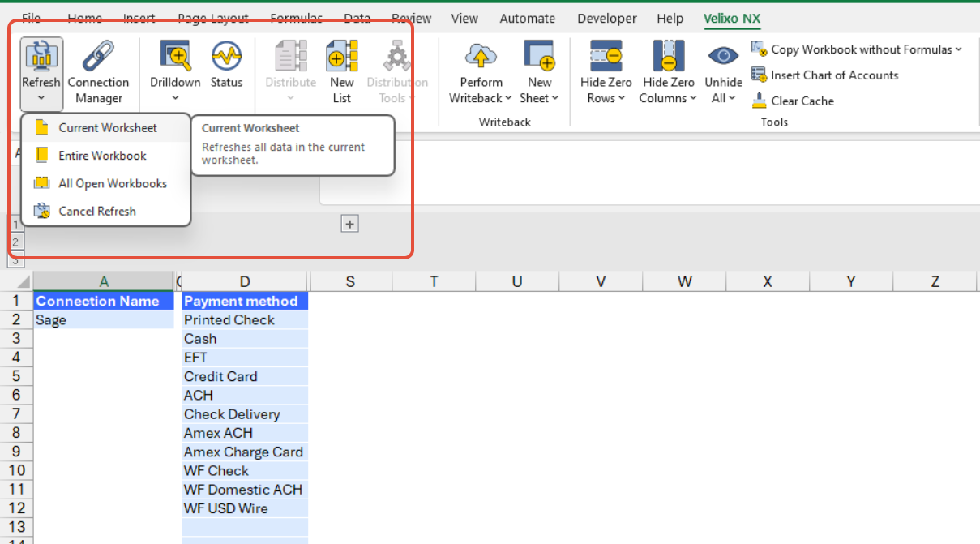Viewport: 980px width, 544px height.
Task: Expand the Drilldown dropdown arrow
Action: click(x=175, y=99)
